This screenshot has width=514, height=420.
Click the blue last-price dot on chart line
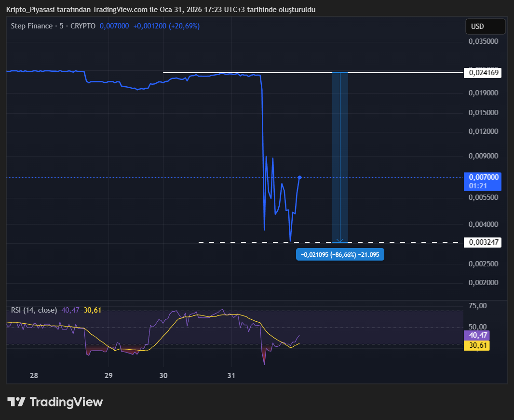[x=299, y=177]
